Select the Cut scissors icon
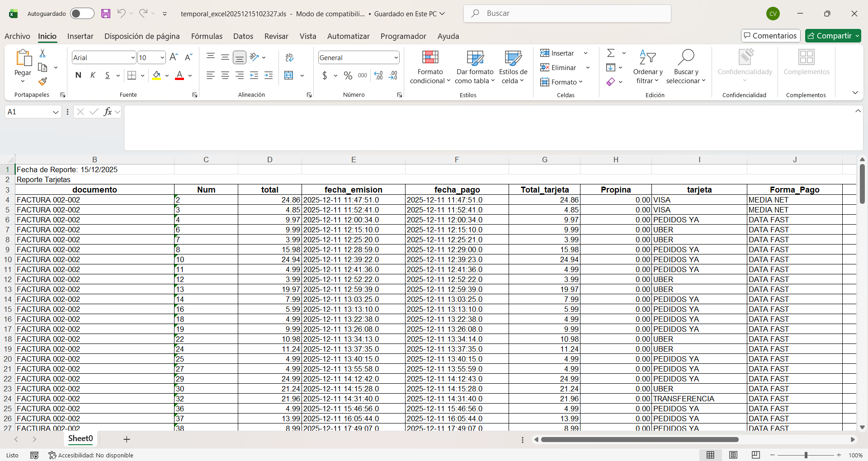868x461 pixels. (42, 53)
